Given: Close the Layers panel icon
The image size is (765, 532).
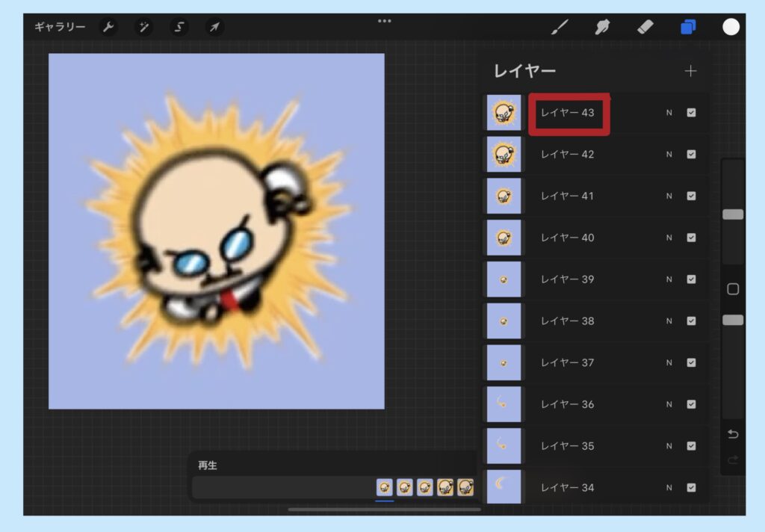Looking at the screenshot, I should pyautogui.click(x=688, y=27).
